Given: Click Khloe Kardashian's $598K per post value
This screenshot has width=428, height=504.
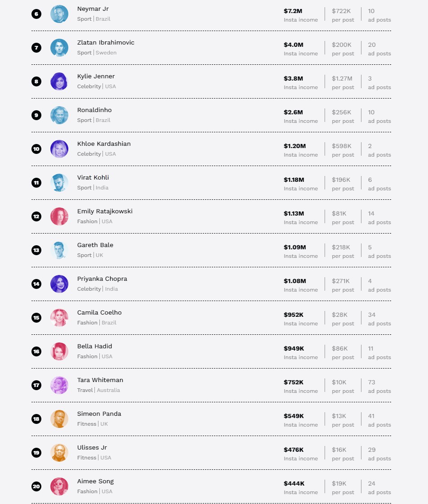Looking at the screenshot, I should [x=342, y=146].
